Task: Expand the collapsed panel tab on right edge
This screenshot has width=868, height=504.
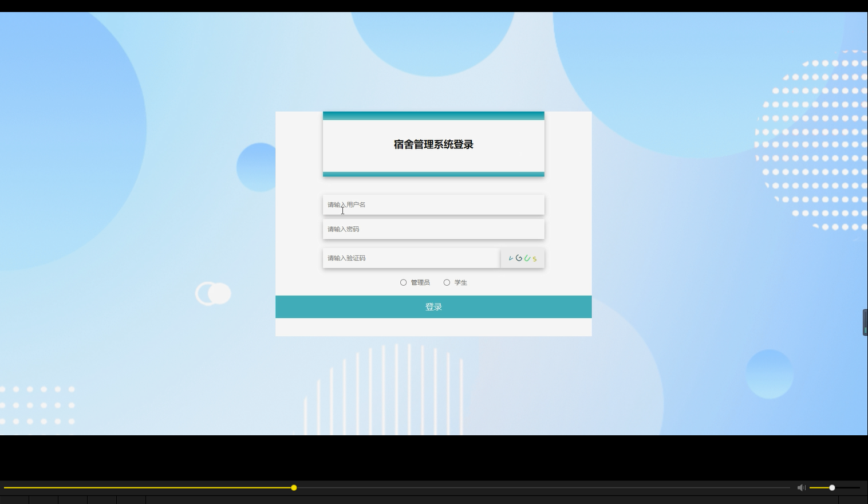Action: click(865, 322)
